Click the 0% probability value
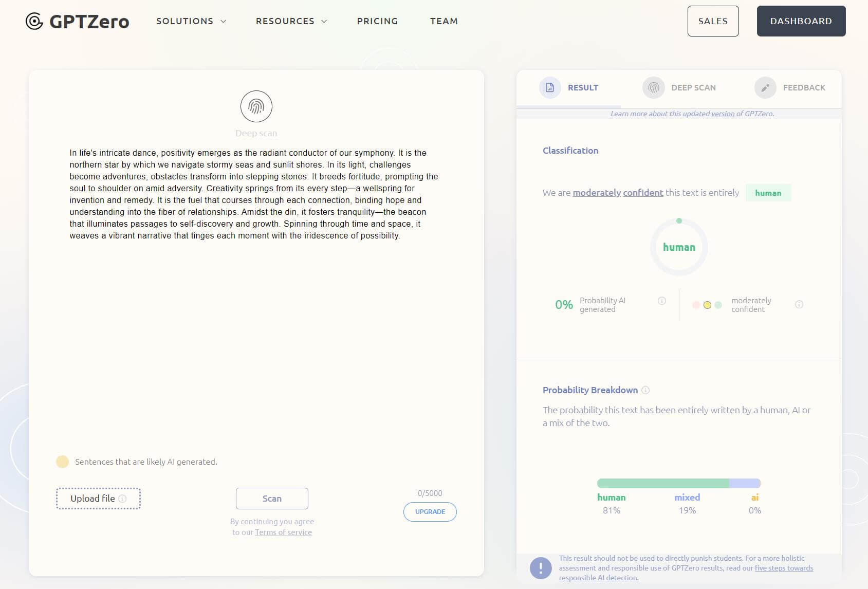The width and height of the screenshot is (868, 589). pyautogui.click(x=564, y=305)
